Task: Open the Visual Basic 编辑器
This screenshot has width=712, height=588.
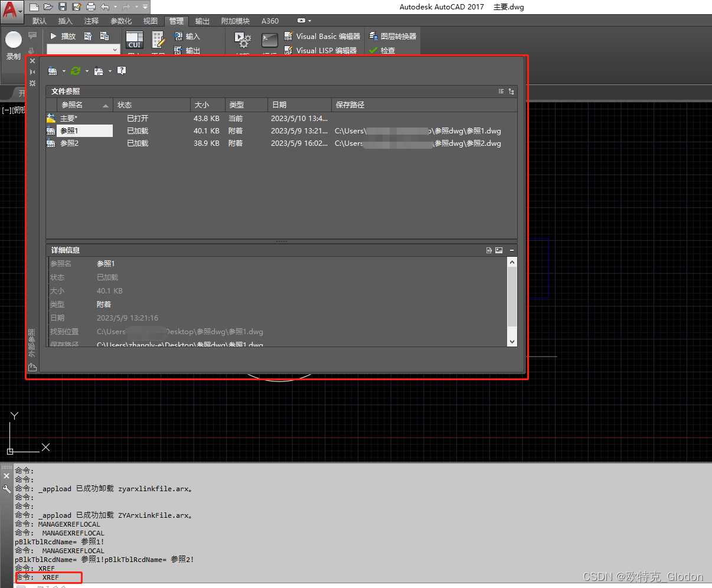Action: [x=322, y=36]
